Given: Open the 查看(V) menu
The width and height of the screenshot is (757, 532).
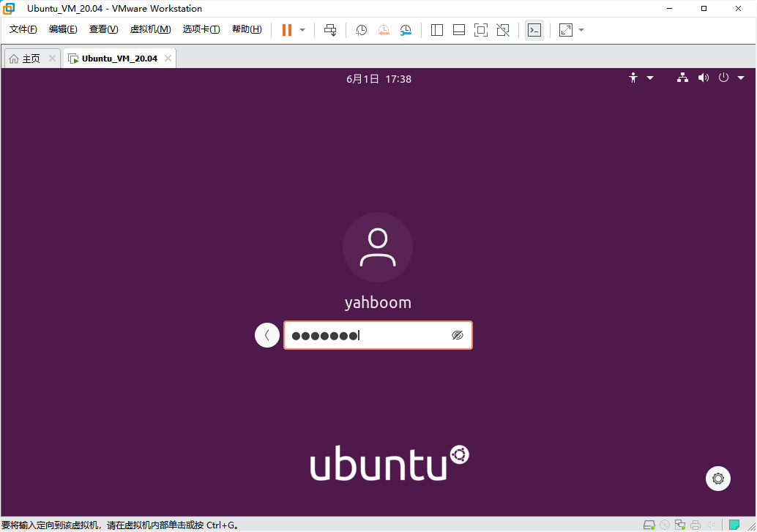Looking at the screenshot, I should click(104, 29).
